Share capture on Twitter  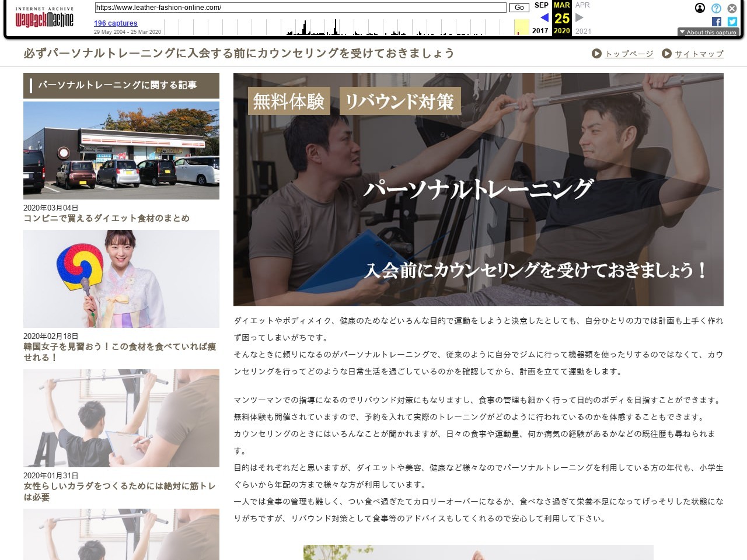(732, 22)
